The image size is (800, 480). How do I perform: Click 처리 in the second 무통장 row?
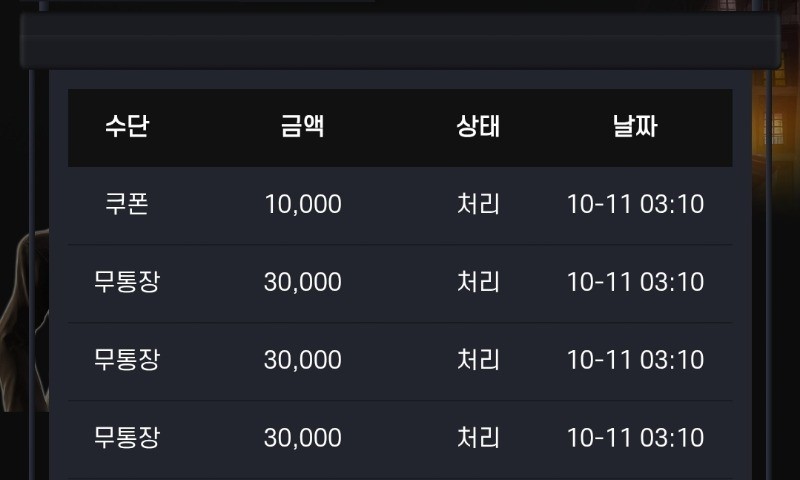(478, 360)
